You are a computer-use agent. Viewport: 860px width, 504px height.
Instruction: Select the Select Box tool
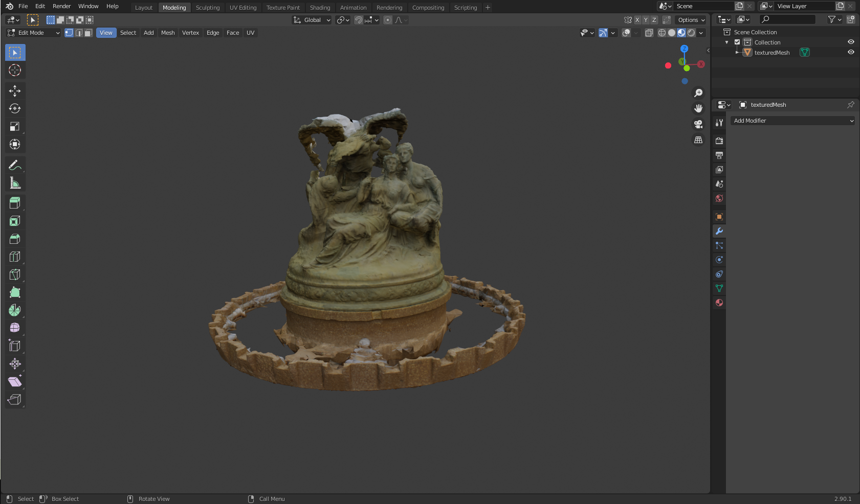(x=15, y=53)
